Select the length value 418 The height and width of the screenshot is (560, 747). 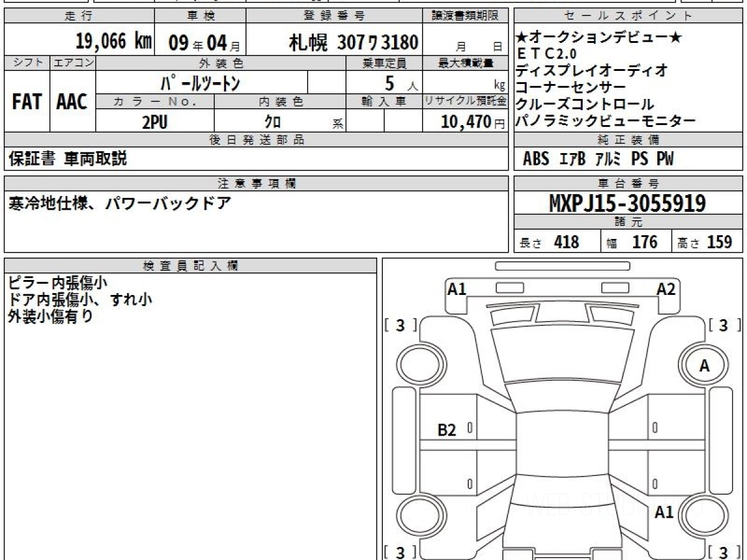pyautogui.click(x=566, y=242)
